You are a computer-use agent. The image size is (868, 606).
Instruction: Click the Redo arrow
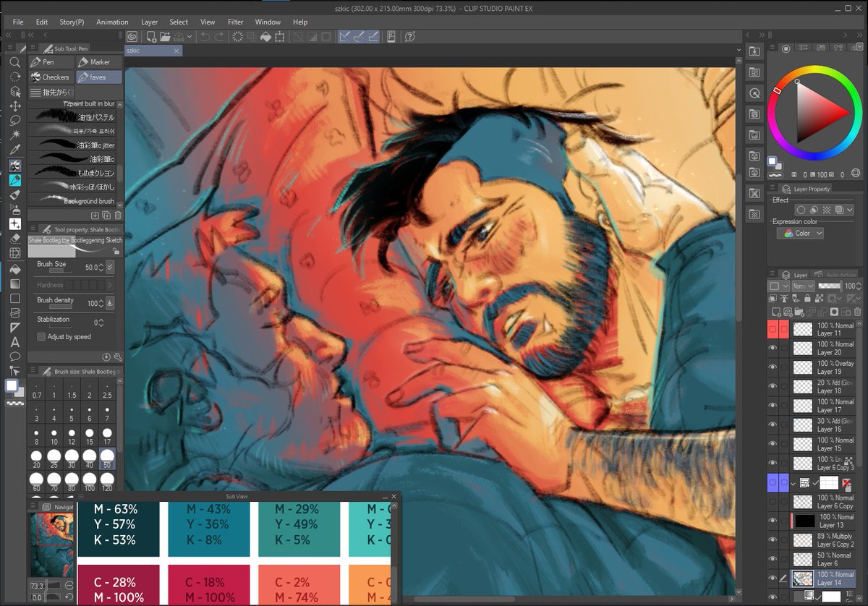click(x=219, y=36)
